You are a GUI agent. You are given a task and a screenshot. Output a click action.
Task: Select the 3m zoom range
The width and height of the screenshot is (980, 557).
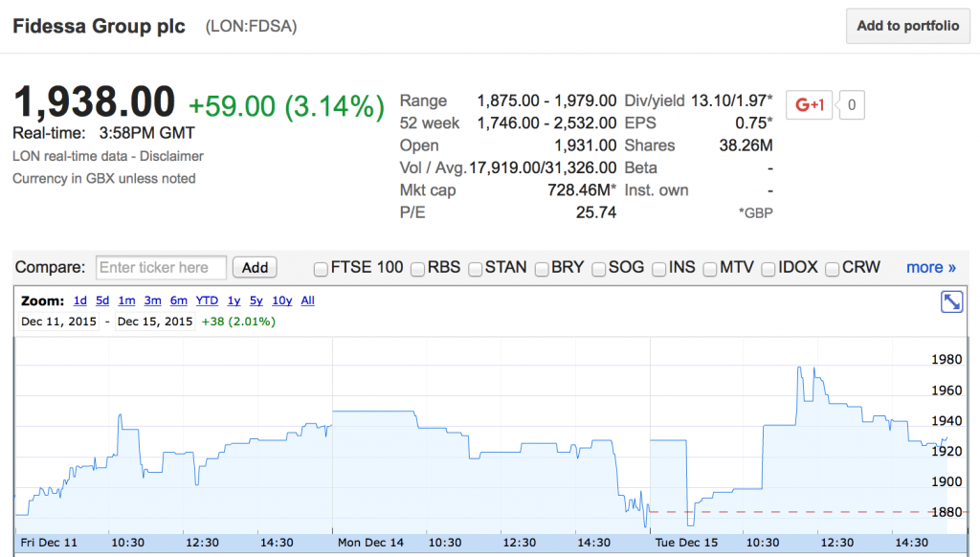152,301
